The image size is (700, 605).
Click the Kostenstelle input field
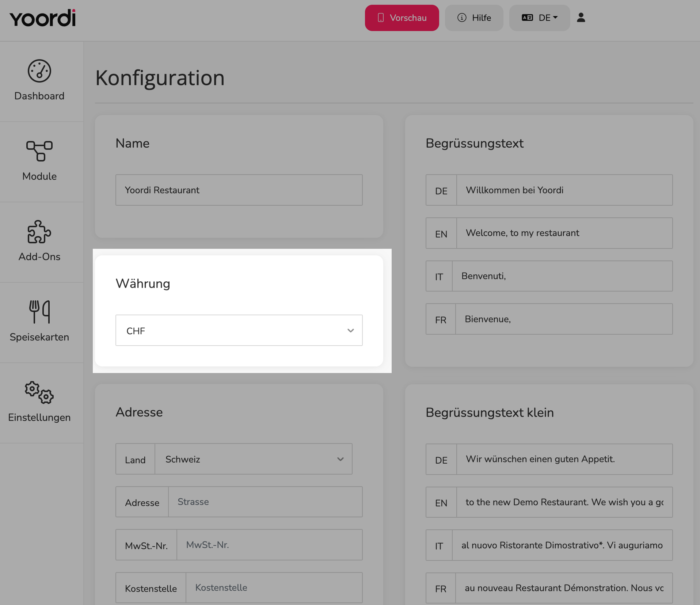274,588
